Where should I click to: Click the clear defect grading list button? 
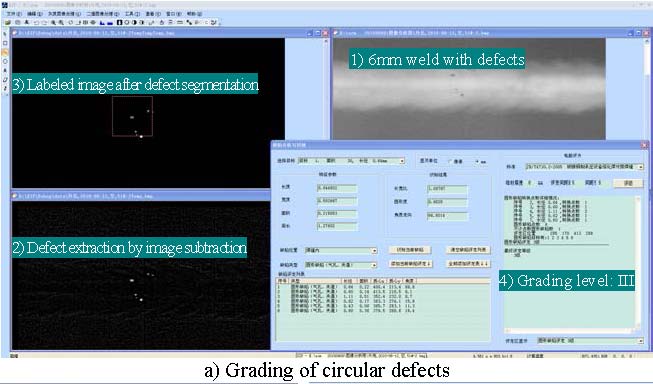[x=468, y=250]
